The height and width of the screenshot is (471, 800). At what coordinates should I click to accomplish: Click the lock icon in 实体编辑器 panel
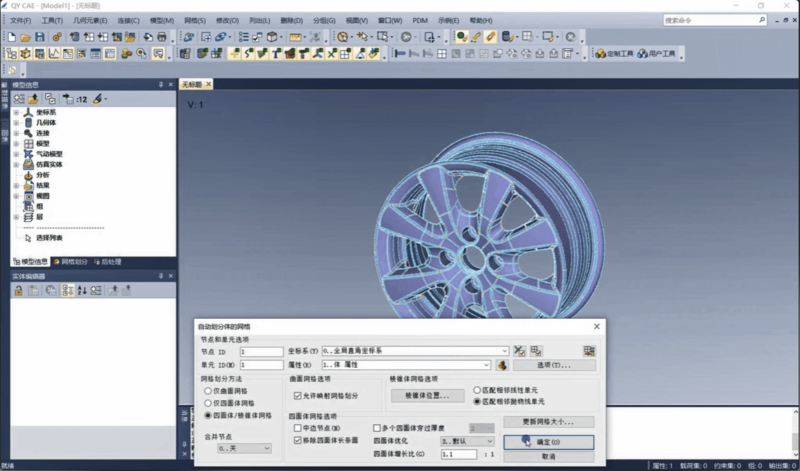click(x=18, y=290)
